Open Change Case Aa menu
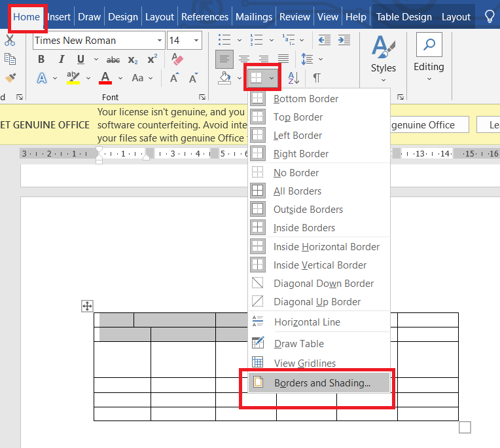 137,78
